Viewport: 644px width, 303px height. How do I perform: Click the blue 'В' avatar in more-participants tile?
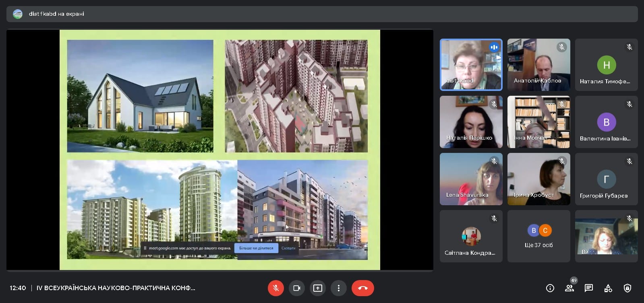534,230
